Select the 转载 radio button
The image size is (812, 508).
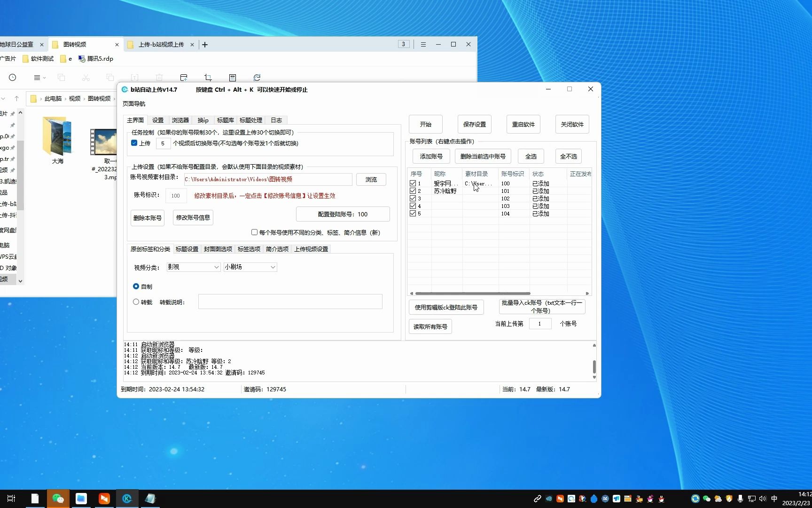(136, 302)
